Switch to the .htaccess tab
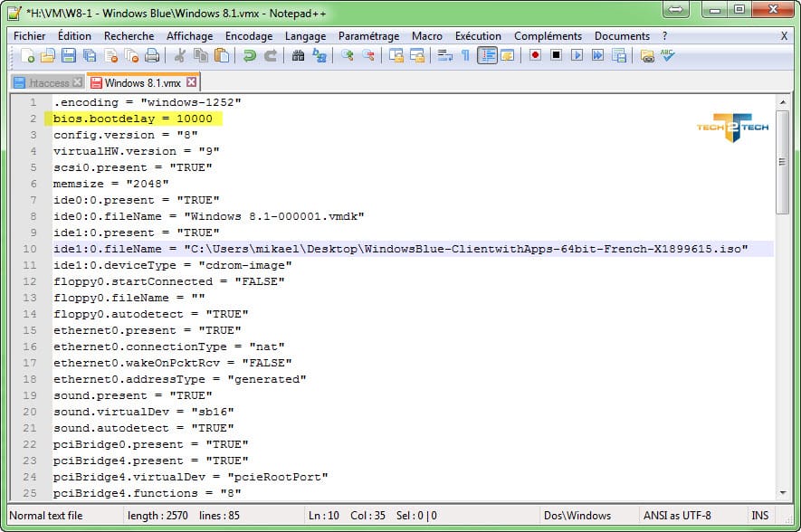The width and height of the screenshot is (801, 532). [x=47, y=83]
